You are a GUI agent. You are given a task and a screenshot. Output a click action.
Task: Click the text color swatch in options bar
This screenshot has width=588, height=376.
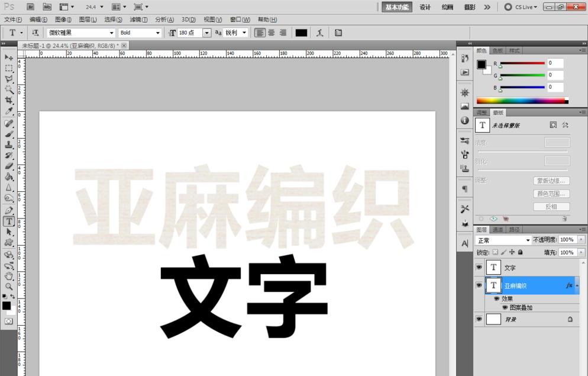coord(301,33)
